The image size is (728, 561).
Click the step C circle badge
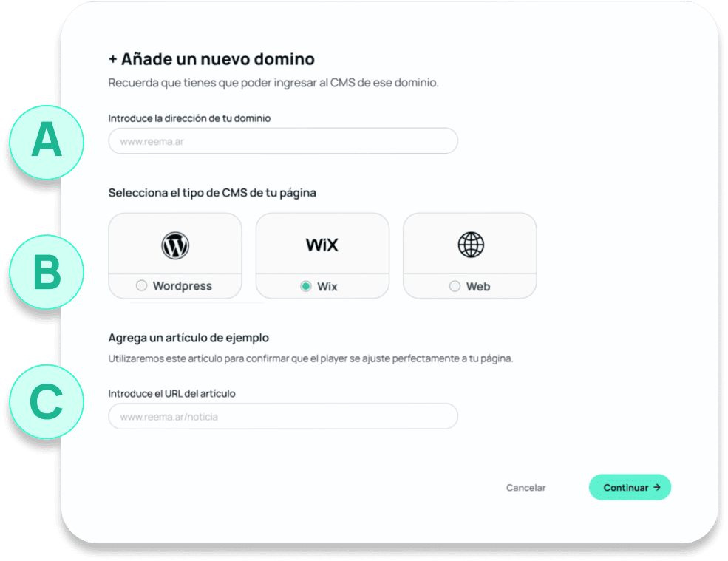point(47,401)
